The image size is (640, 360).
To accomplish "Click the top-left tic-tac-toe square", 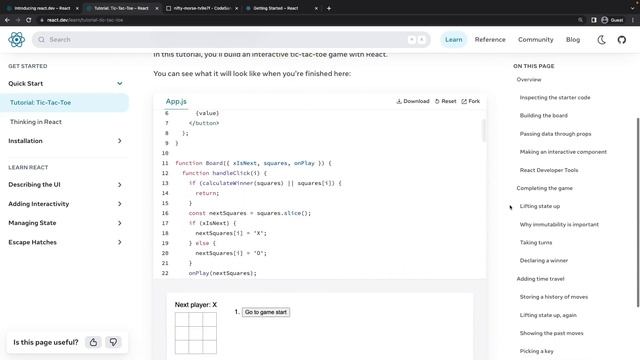I will pyautogui.click(x=182, y=320).
